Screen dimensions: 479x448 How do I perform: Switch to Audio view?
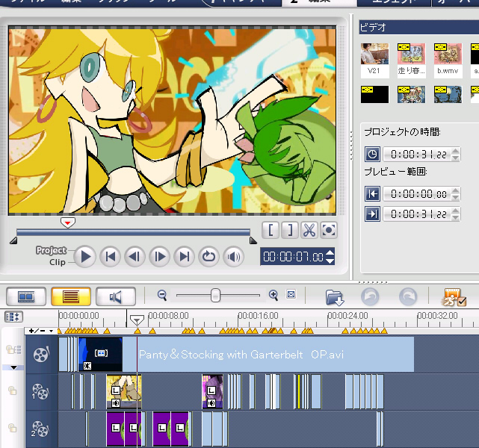click(116, 296)
